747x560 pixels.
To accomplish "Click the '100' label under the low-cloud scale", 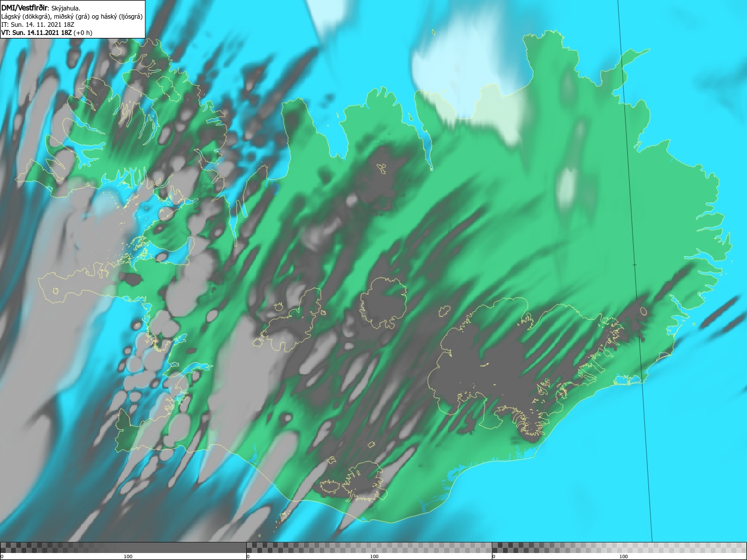I will [128, 556].
